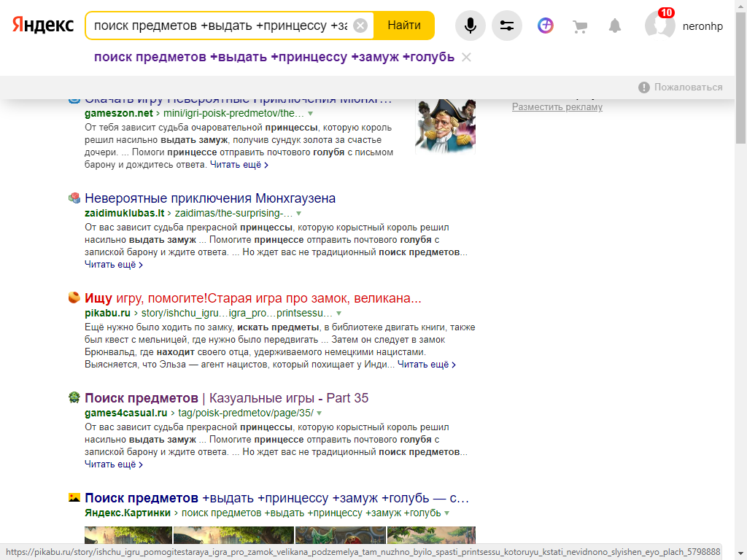Select the purple query suggestion text
Viewport: 747px width, 560px height.
[x=274, y=57]
